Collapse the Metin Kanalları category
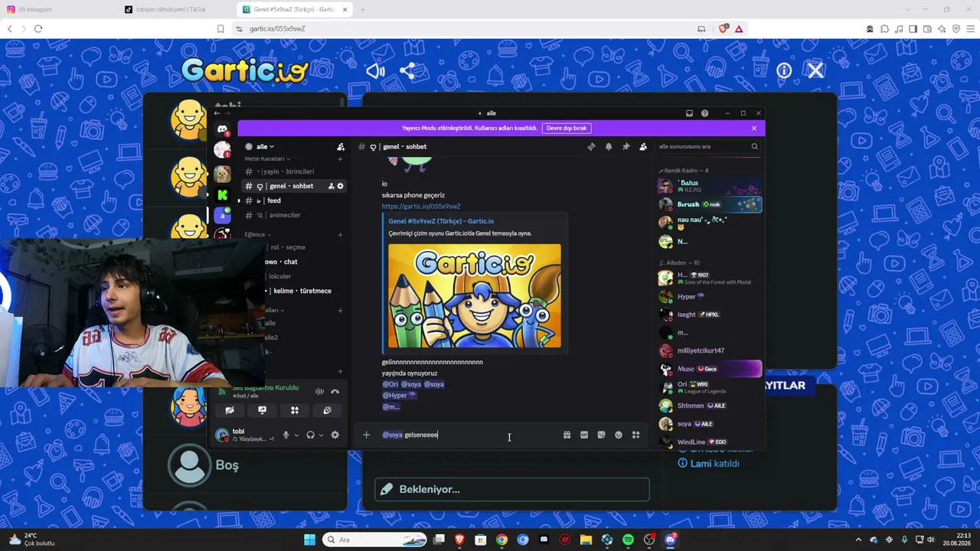980x551 pixels. pyautogui.click(x=267, y=158)
